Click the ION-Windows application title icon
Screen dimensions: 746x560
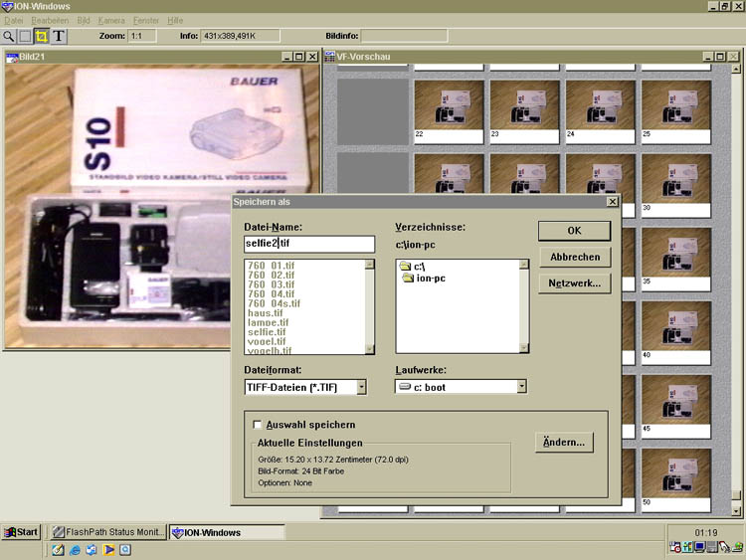click(x=7, y=6)
